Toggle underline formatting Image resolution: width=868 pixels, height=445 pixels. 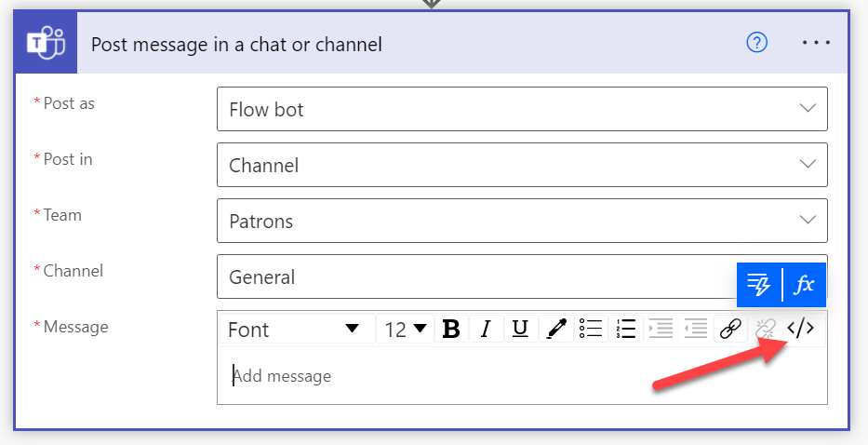(x=520, y=329)
